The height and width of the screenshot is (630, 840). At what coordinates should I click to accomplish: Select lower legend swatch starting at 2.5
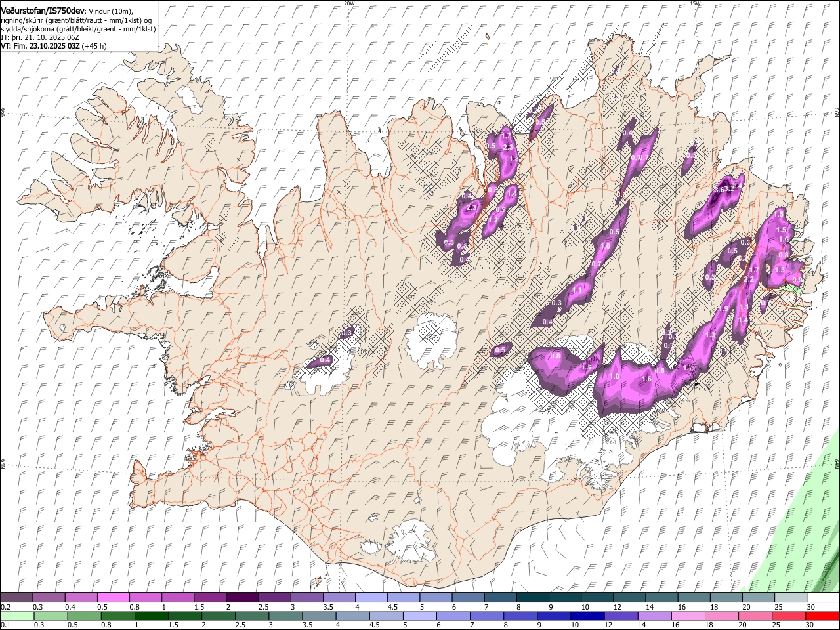tap(252, 616)
